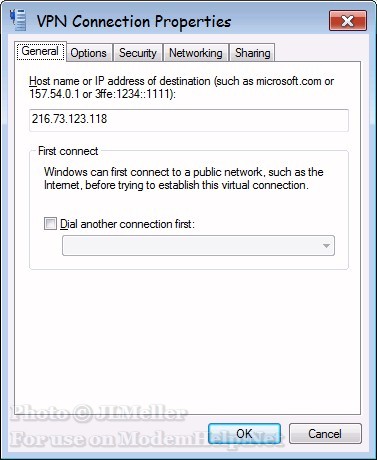This screenshot has width=377, height=460.
Task: Click the 'Windows can first connect' description text
Action: pyautogui.click(x=184, y=178)
